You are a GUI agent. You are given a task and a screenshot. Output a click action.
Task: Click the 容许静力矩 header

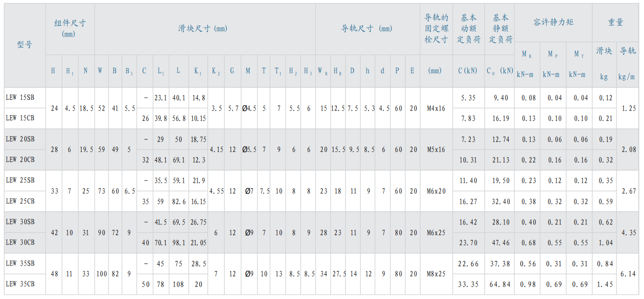pyautogui.click(x=553, y=22)
